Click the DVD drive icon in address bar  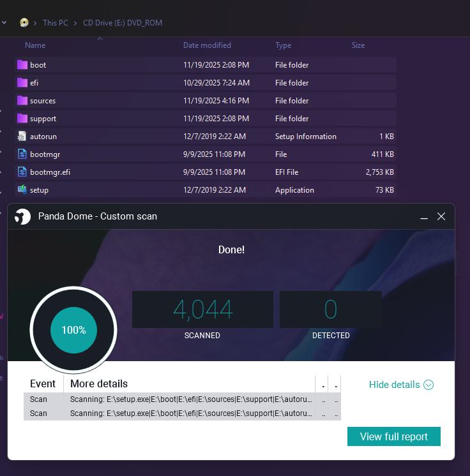(24, 22)
